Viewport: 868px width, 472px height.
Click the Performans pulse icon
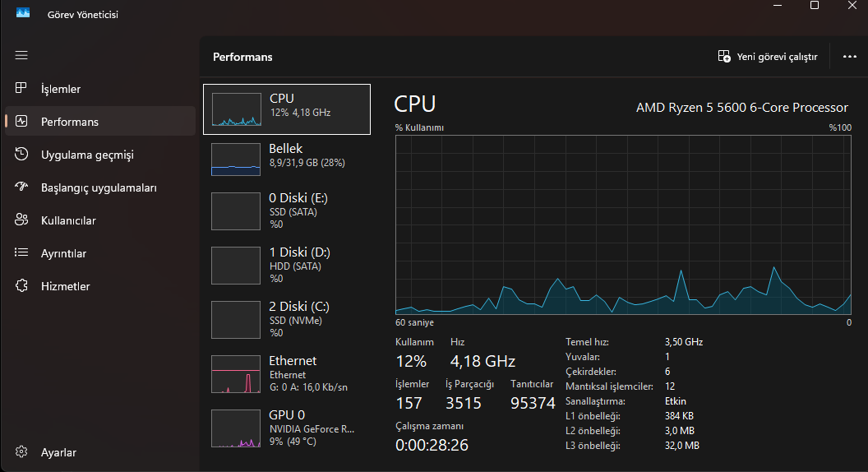[21, 122]
